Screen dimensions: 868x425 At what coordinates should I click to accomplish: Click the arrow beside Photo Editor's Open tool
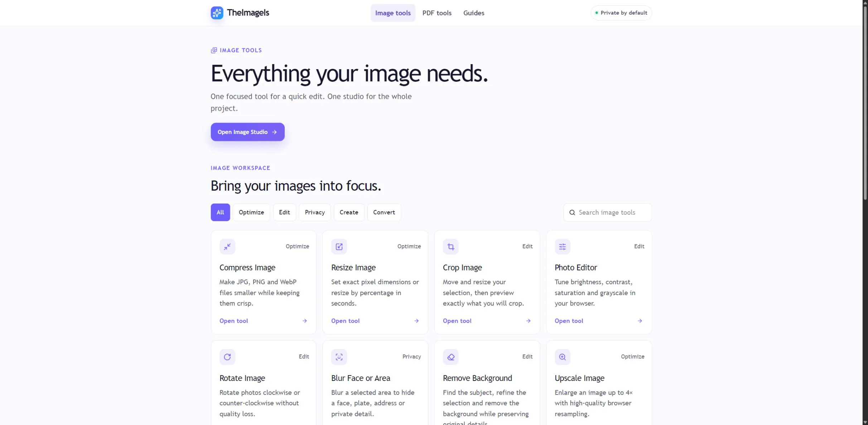click(640, 321)
